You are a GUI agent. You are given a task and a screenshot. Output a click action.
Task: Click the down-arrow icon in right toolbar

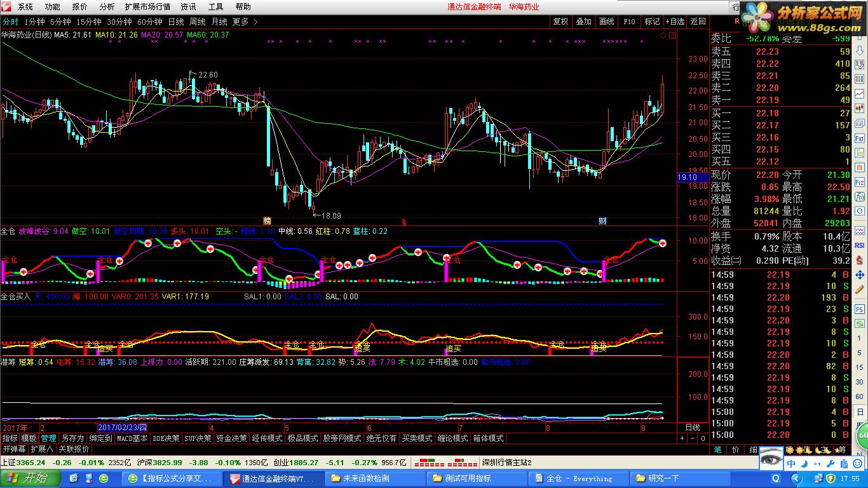click(860, 50)
